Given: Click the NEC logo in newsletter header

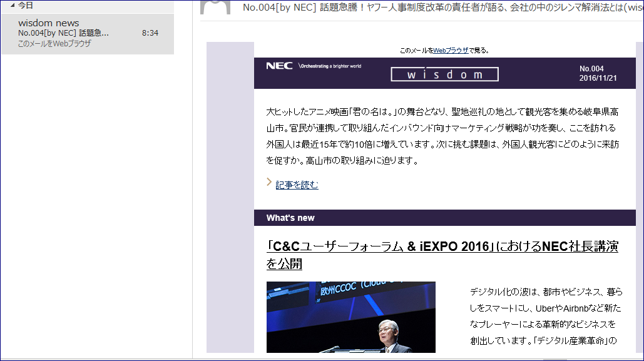Looking at the screenshot, I should pos(279,66).
